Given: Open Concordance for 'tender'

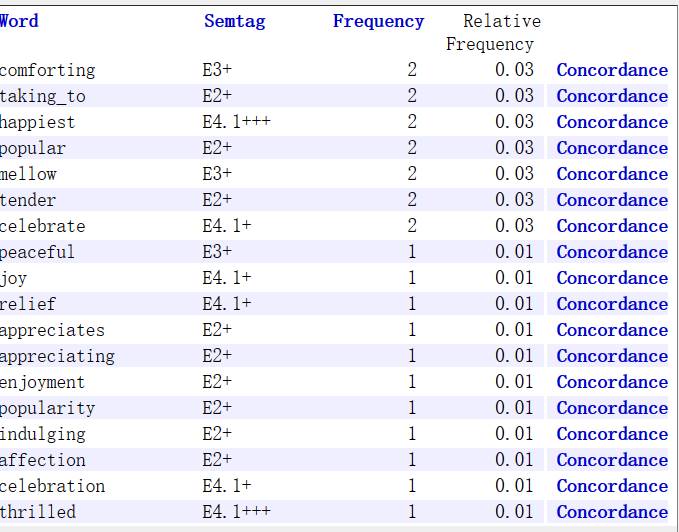Looking at the screenshot, I should [612, 200].
